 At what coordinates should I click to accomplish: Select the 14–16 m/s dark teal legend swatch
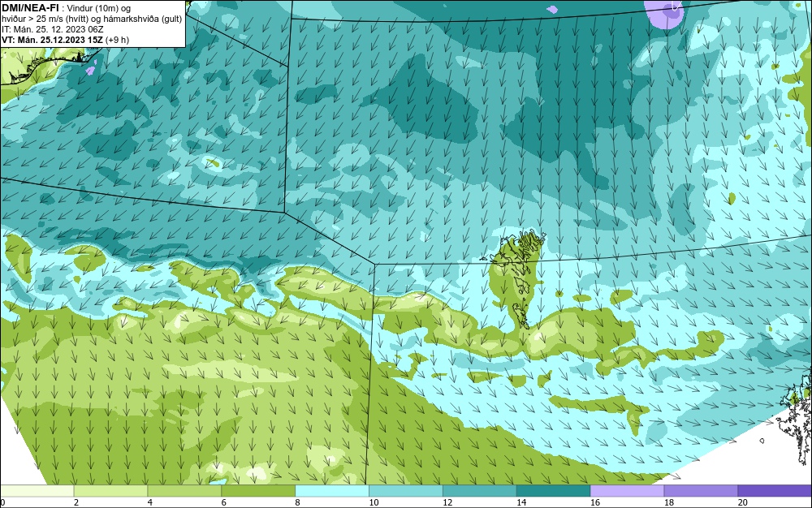pos(553,491)
